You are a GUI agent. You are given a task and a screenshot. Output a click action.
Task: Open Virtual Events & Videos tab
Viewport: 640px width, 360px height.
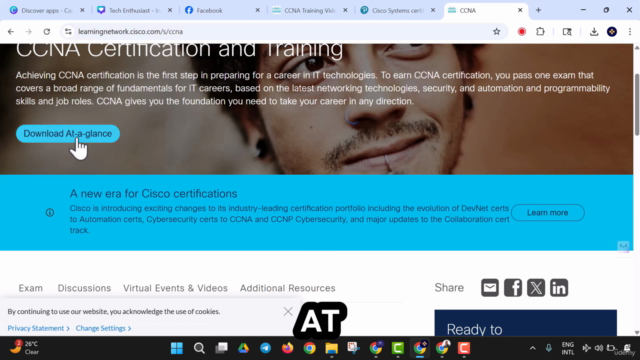coord(176,288)
